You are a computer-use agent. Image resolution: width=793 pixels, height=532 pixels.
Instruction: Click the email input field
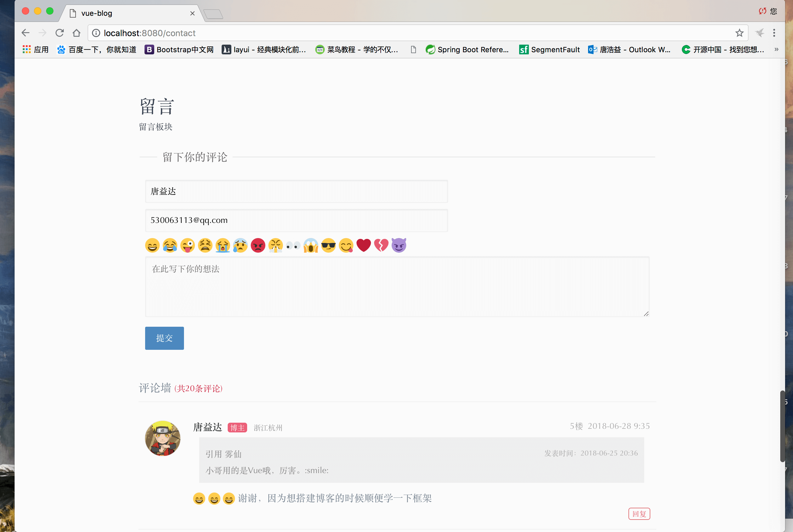[x=296, y=220]
